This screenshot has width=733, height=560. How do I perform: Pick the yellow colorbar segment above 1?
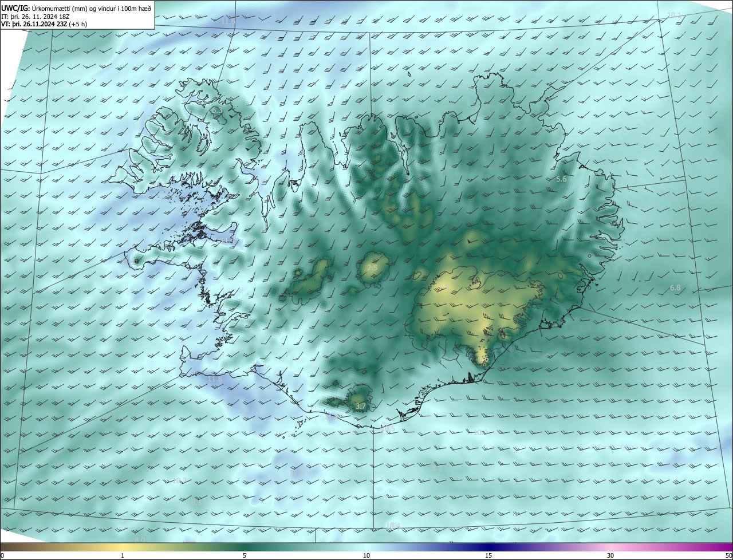click(123, 547)
